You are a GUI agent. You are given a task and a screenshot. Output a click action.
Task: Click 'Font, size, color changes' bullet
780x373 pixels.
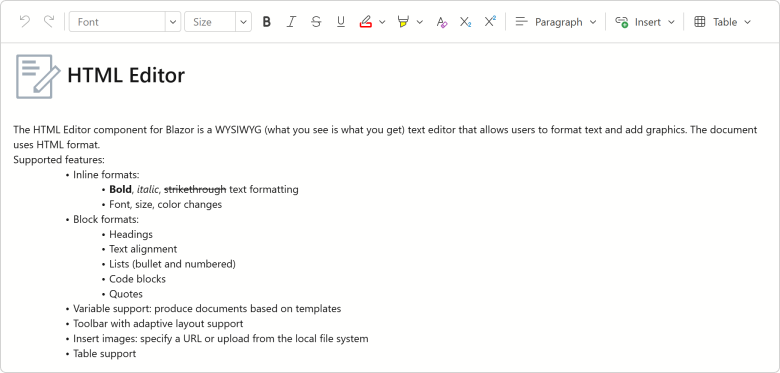click(166, 204)
